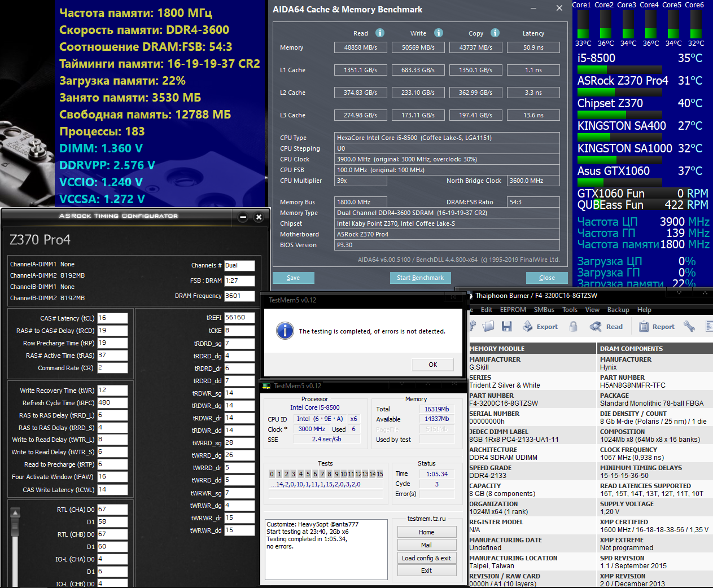Click the TestMem5 memory chip title bar icon
The width and height of the screenshot is (713, 588).
(267, 386)
